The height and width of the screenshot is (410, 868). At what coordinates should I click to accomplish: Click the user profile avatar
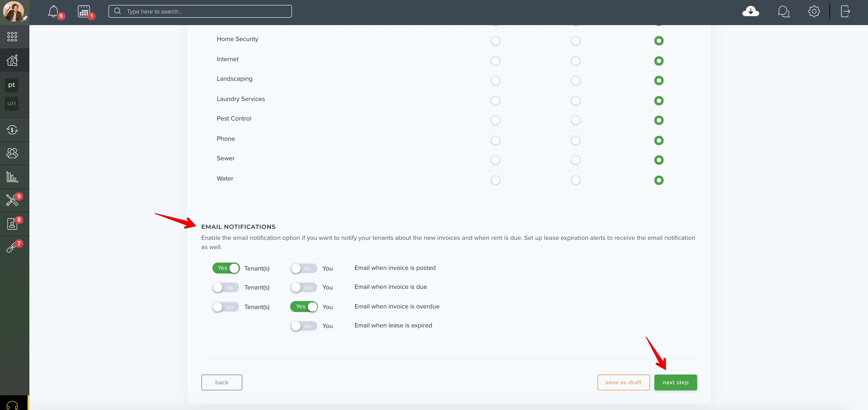coord(13,11)
